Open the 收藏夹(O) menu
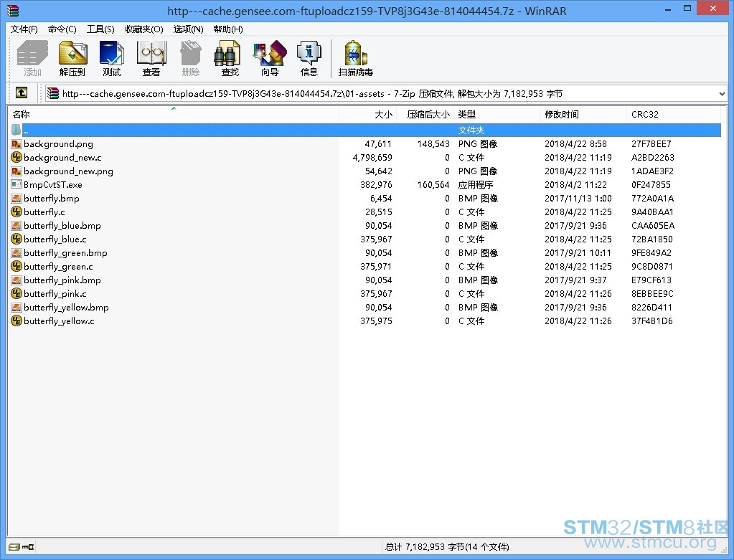This screenshot has height=560, width=734. (144, 29)
